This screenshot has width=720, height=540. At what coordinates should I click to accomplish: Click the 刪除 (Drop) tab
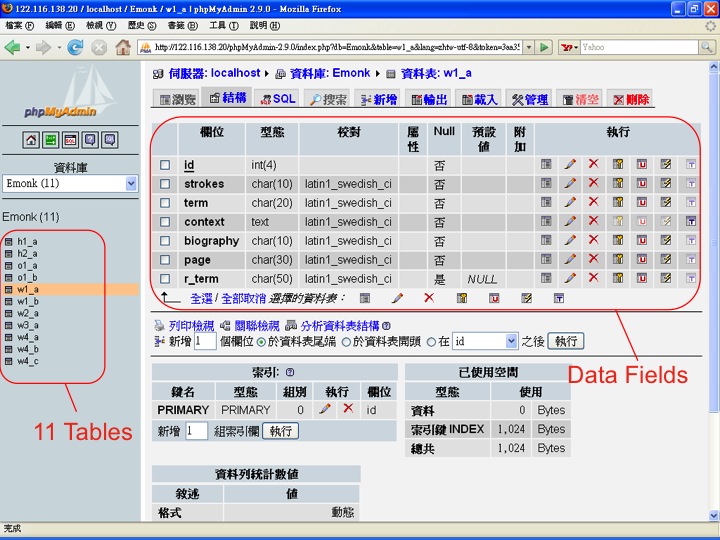pyautogui.click(x=630, y=99)
